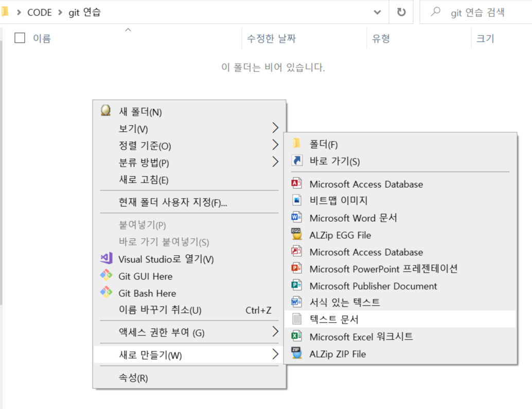The image size is (532, 409).
Task: Open 정렬 기준(O) menu entry label
Action: pos(145,146)
